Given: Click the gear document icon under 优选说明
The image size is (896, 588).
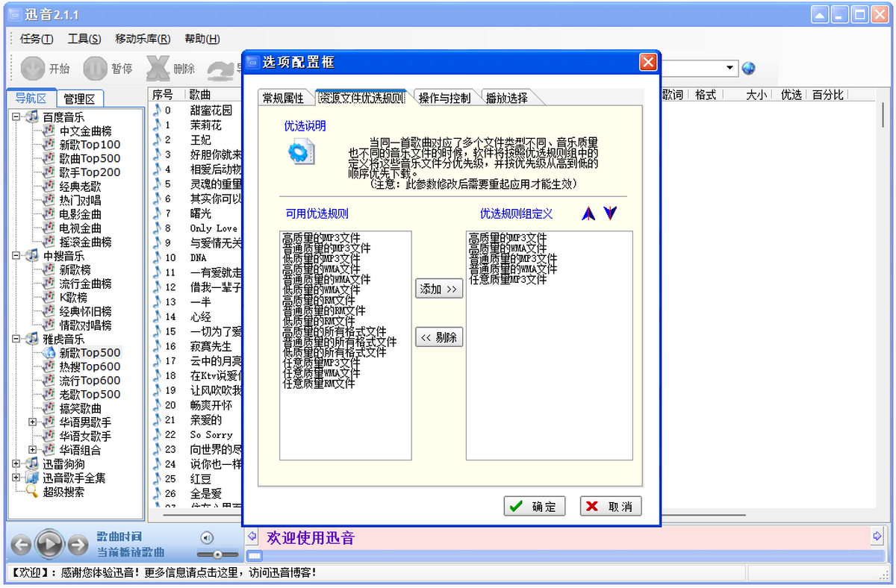Looking at the screenshot, I should (x=302, y=152).
